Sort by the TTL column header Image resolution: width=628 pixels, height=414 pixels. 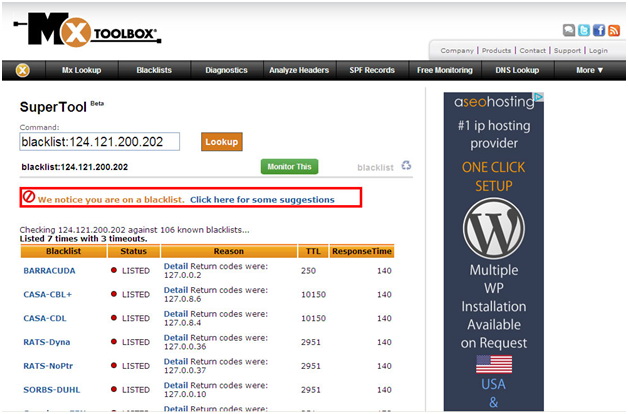313,251
